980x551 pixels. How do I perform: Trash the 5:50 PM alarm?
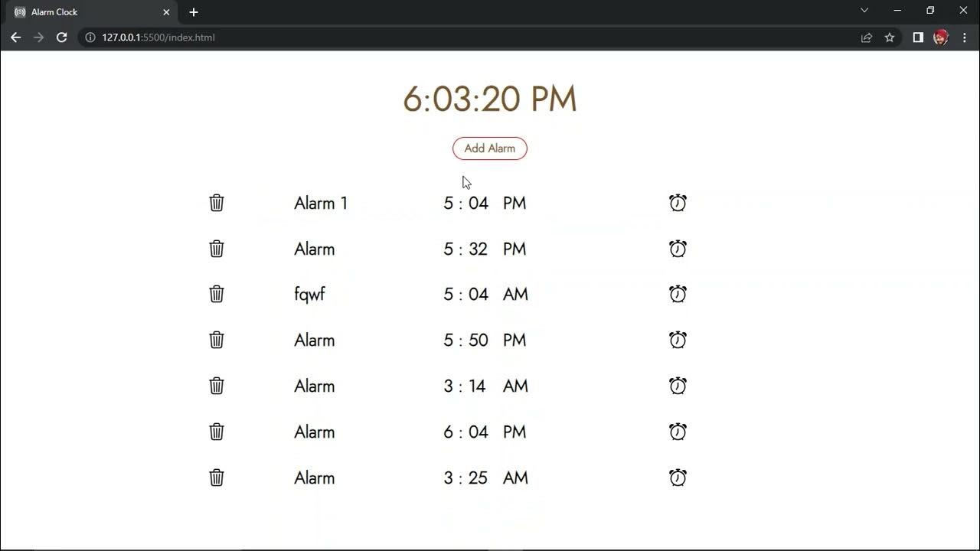(217, 340)
